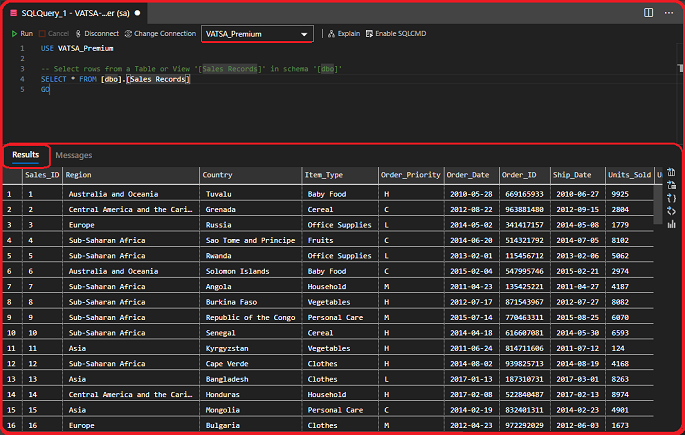Open Change Connection dialog
The width and height of the screenshot is (685, 435).
(x=160, y=34)
